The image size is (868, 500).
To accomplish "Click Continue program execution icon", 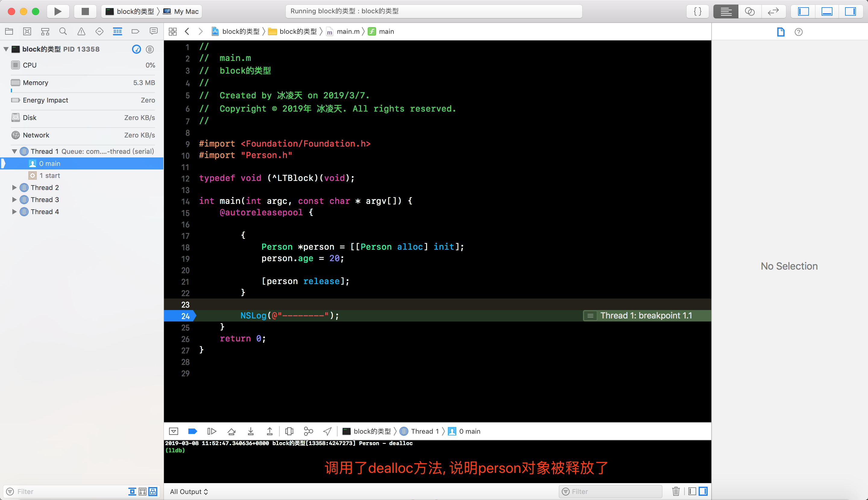I will 212,431.
